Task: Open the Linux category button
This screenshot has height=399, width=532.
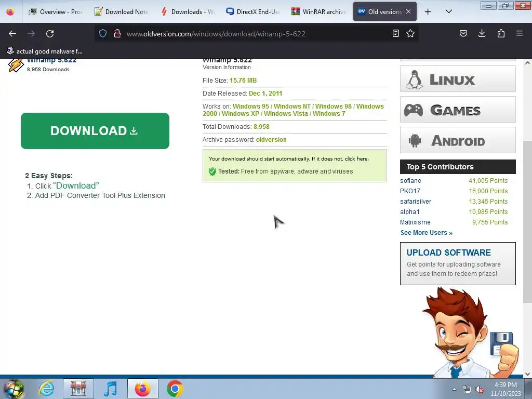Action: tap(458, 79)
